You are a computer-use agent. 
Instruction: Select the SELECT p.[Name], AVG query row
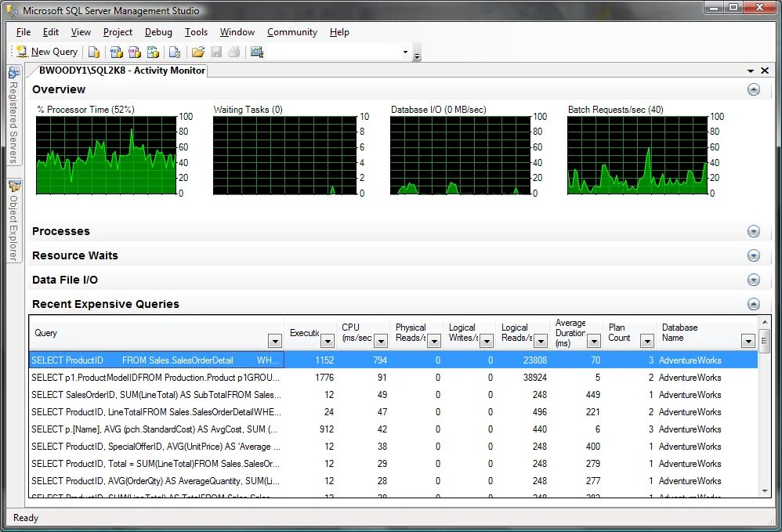tap(393, 429)
